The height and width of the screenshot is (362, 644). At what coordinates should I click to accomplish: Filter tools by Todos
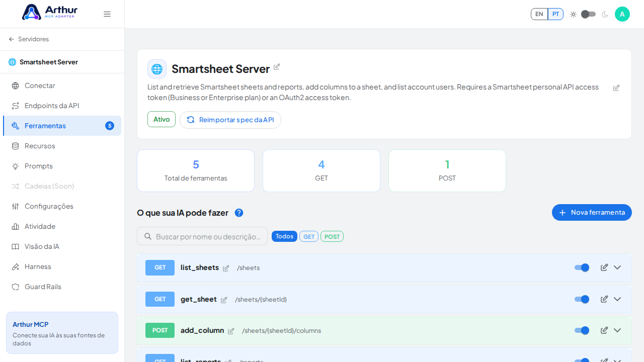[284, 236]
